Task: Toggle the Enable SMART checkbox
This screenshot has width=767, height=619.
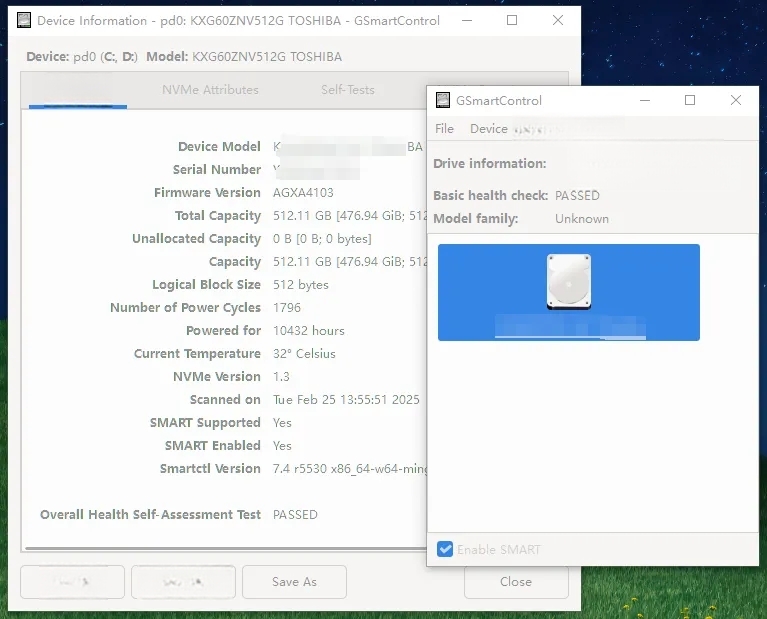Action: tap(445, 549)
